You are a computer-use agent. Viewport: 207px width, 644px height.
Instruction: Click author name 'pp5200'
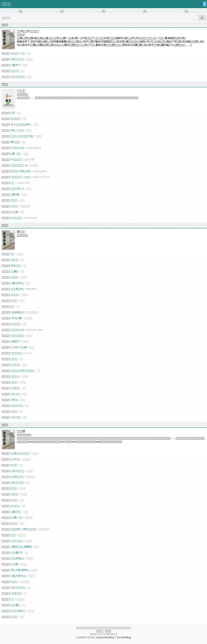tap(30, 159)
